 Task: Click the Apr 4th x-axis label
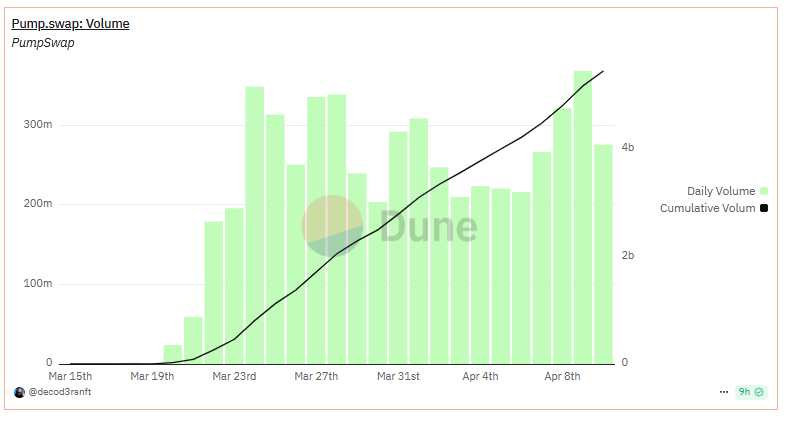[481, 377]
